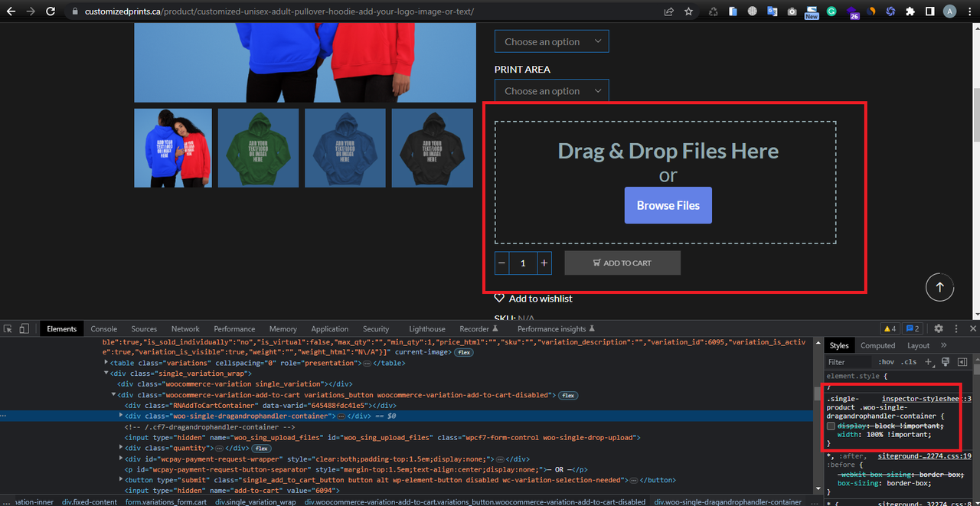980x506 pixels.
Task: Toggle the DevTools device toolbar icon
Action: (24, 328)
